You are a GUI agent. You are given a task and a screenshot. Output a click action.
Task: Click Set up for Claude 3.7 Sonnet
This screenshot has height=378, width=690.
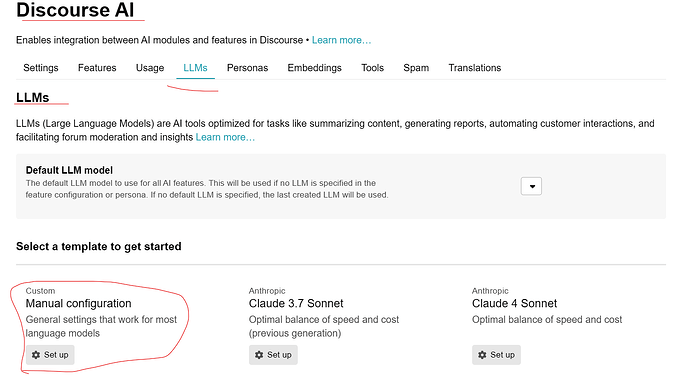(x=273, y=355)
